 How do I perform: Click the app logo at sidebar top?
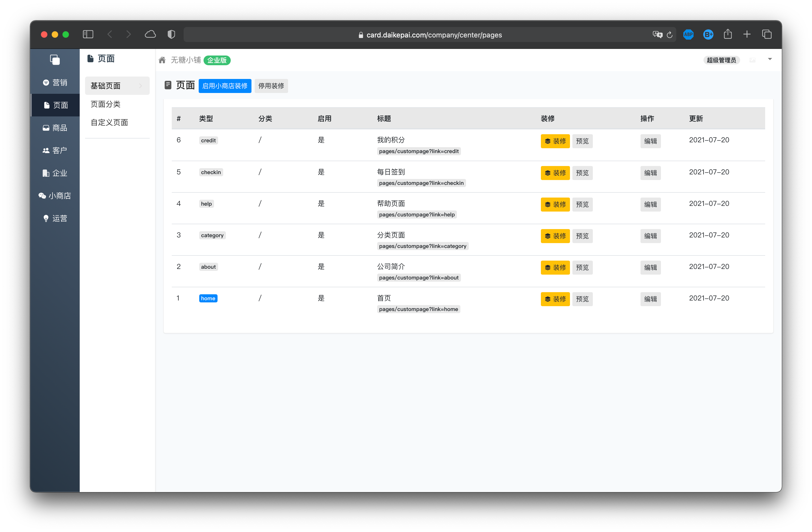(55, 60)
